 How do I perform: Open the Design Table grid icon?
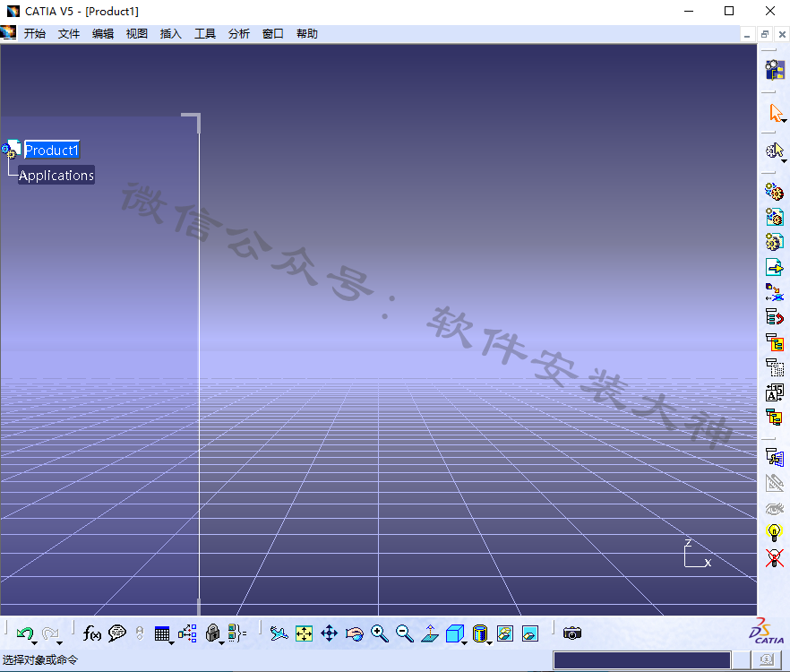(162, 633)
